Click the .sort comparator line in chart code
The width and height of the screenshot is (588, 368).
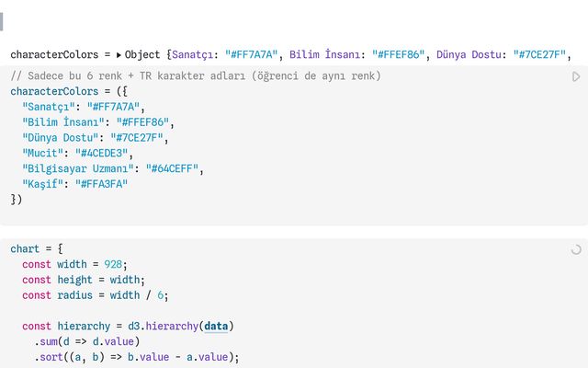(x=137, y=358)
